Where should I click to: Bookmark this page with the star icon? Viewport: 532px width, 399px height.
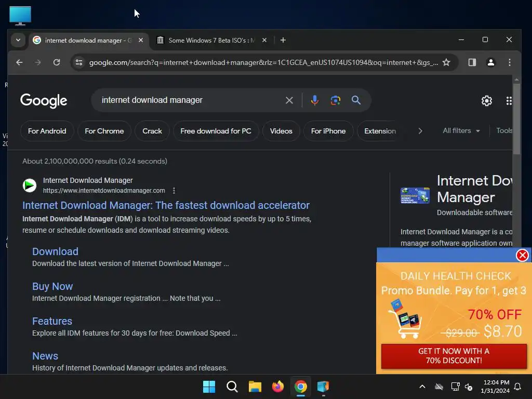point(446,62)
